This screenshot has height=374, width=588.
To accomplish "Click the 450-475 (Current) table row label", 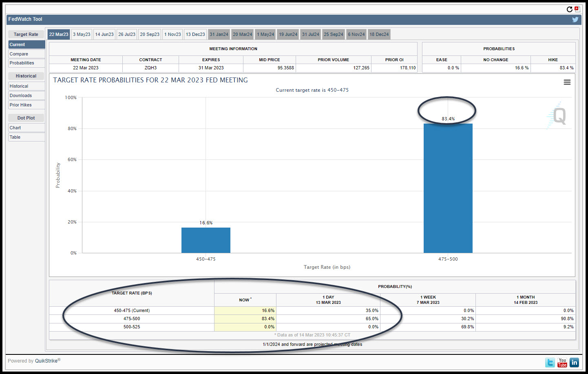I will pyautogui.click(x=132, y=310).
